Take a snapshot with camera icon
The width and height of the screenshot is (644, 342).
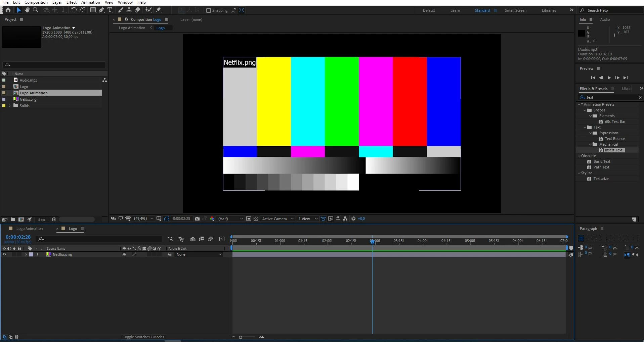[x=197, y=219]
